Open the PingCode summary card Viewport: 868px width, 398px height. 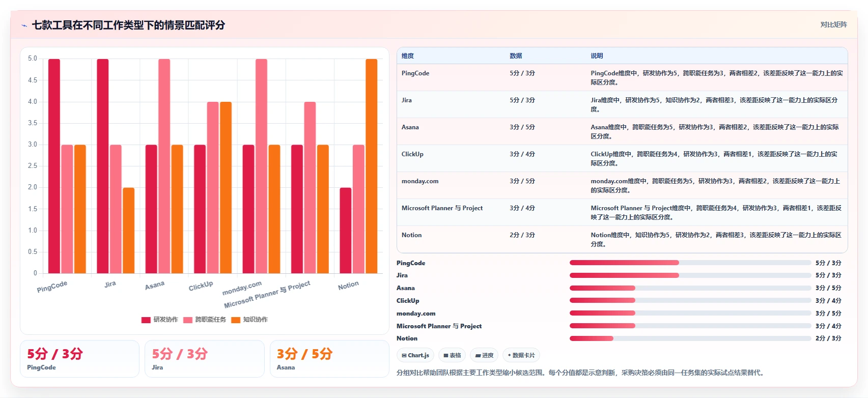tap(79, 359)
